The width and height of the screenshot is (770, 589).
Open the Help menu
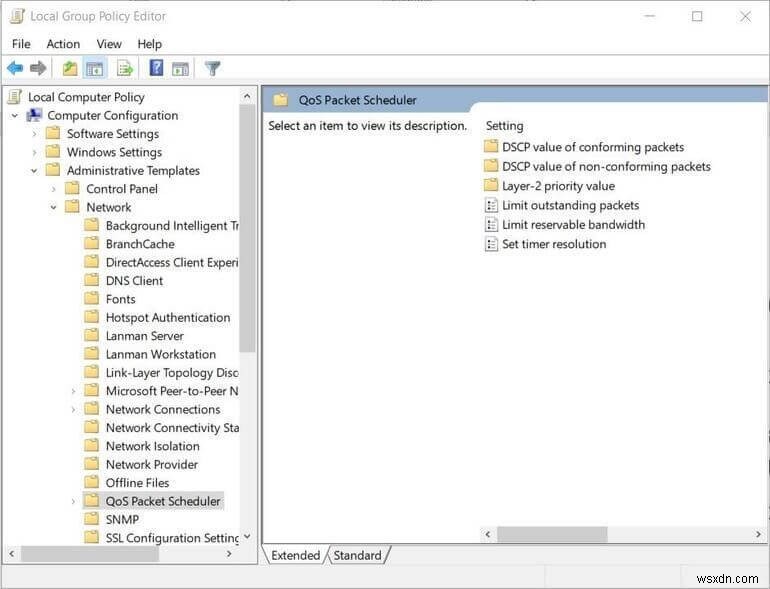149,44
